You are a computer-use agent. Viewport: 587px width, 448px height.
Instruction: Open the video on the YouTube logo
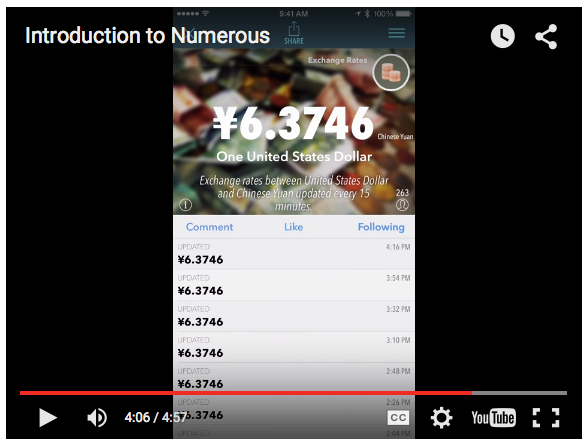click(493, 418)
